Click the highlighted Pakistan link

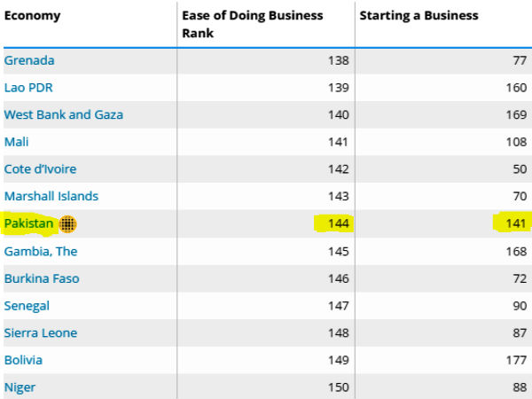click(29, 223)
